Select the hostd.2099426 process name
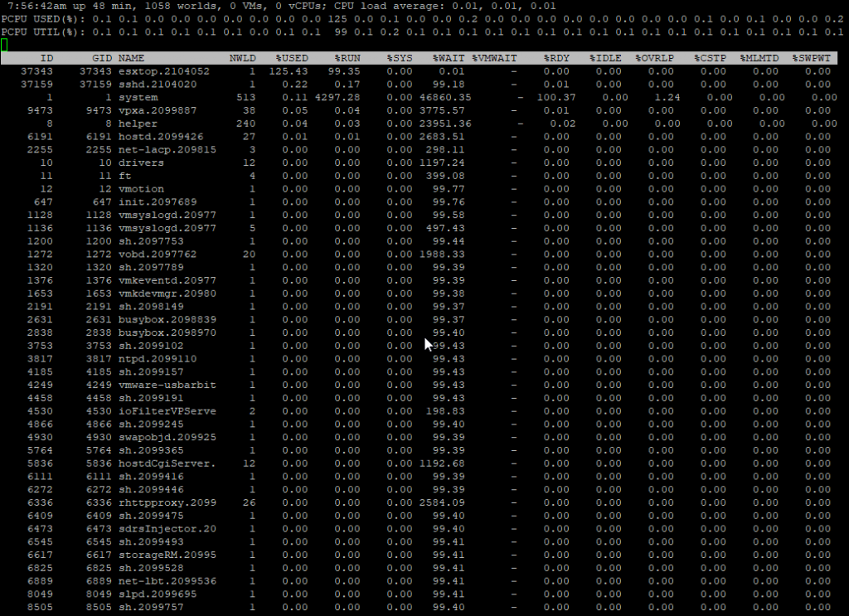Image resolution: width=849 pixels, height=616 pixels. point(161,137)
